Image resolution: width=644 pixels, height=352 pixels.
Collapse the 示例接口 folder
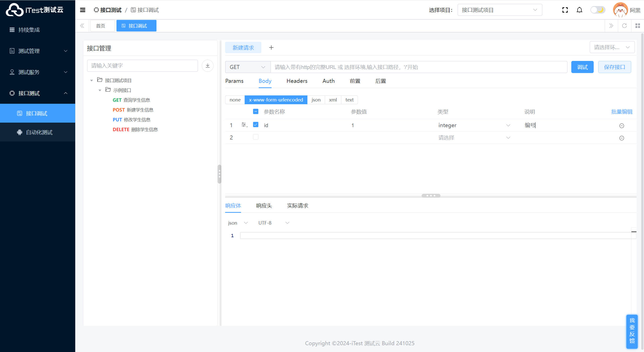pos(100,90)
